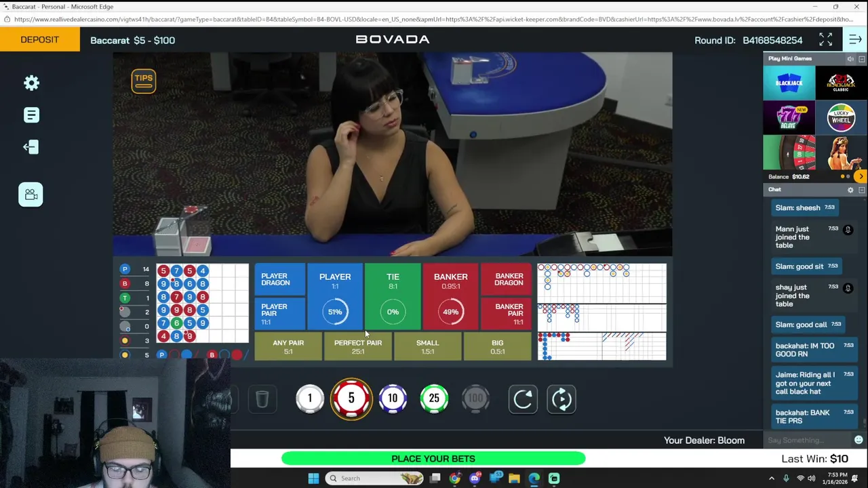Image resolution: width=868 pixels, height=488 pixels.
Task: Launch the Cleopatra-themed mini game
Action: (x=841, y=152)
